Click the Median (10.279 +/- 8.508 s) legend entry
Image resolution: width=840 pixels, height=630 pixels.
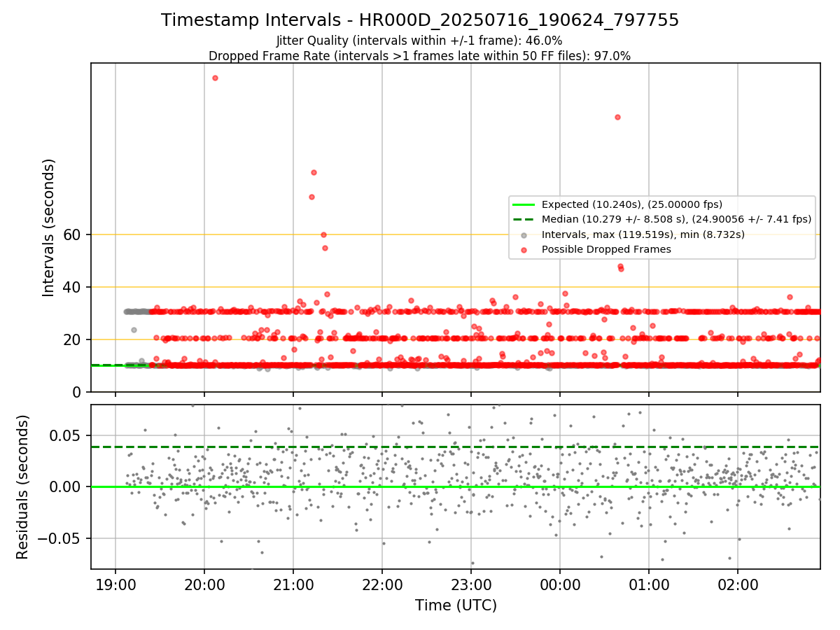676,219
